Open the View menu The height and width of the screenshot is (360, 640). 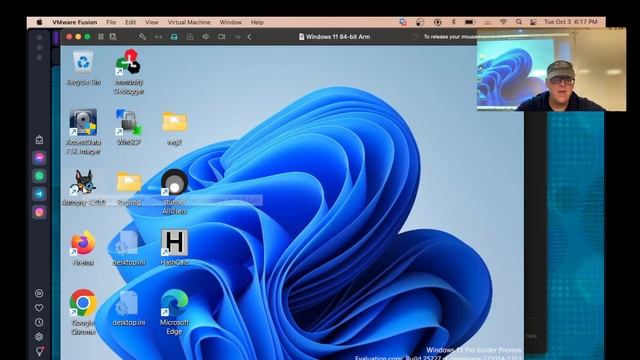[x=151, y=22]
